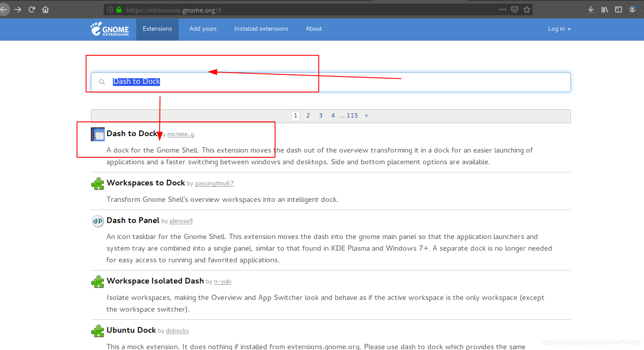Open Workspace Isolated Dash extension title

click(155, 281)
